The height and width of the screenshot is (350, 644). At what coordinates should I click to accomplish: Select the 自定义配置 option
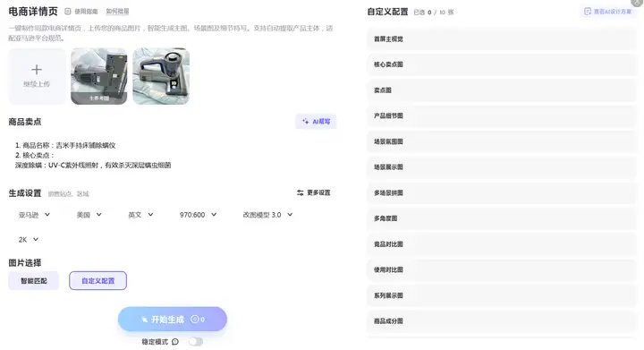pyautogui.click(x=97, y=281)
